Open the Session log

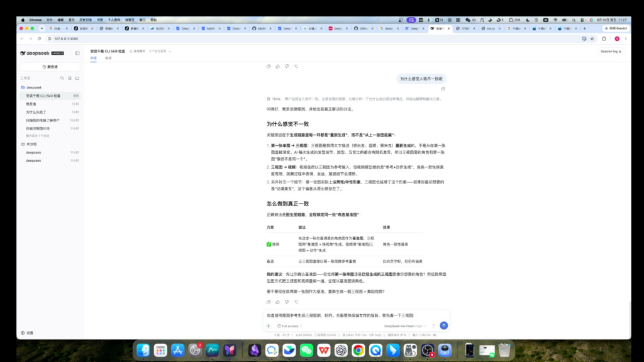[x=611, y=52]
